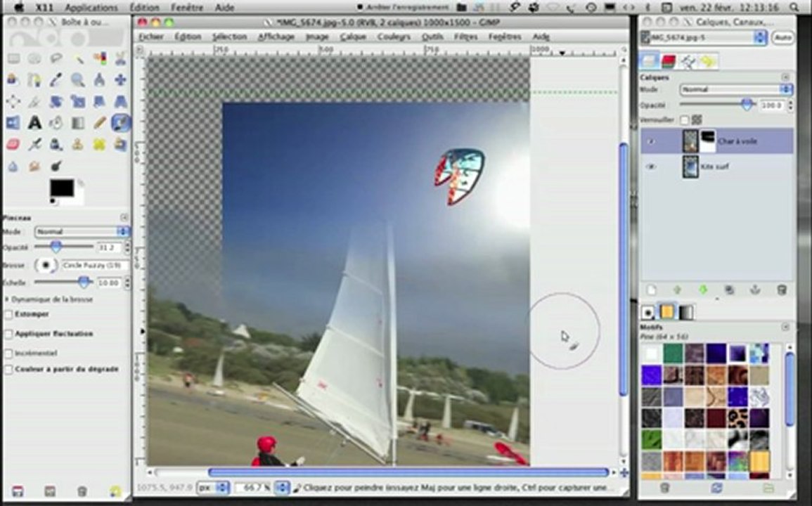812x506 pixels.
Task: Adjust the Pinceau Opacité slider handle
Action: tap(56, 247)
